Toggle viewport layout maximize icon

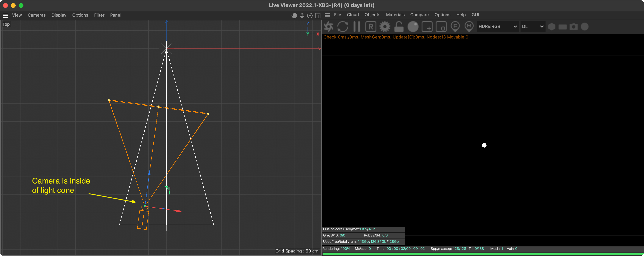coord(318,15)
